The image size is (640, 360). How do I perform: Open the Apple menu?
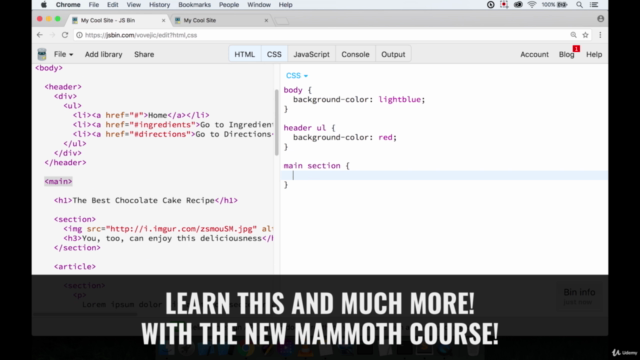pyautogui.click(x=44, y=5)
